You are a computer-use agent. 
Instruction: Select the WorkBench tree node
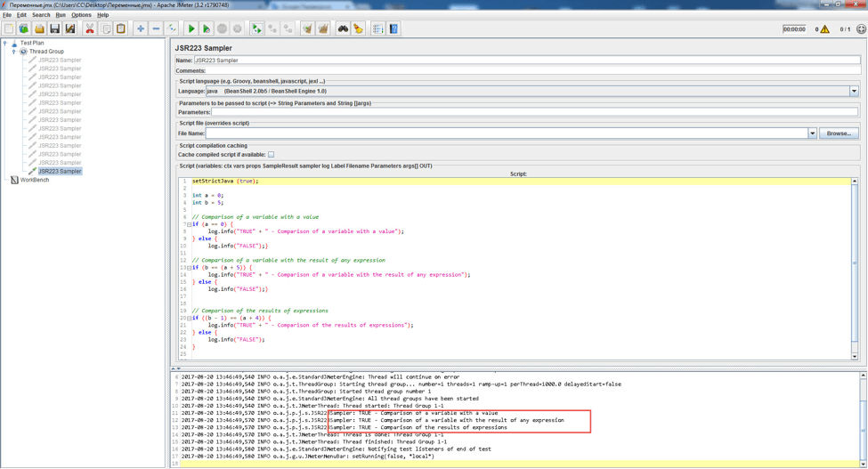click(x=35, y=180)
